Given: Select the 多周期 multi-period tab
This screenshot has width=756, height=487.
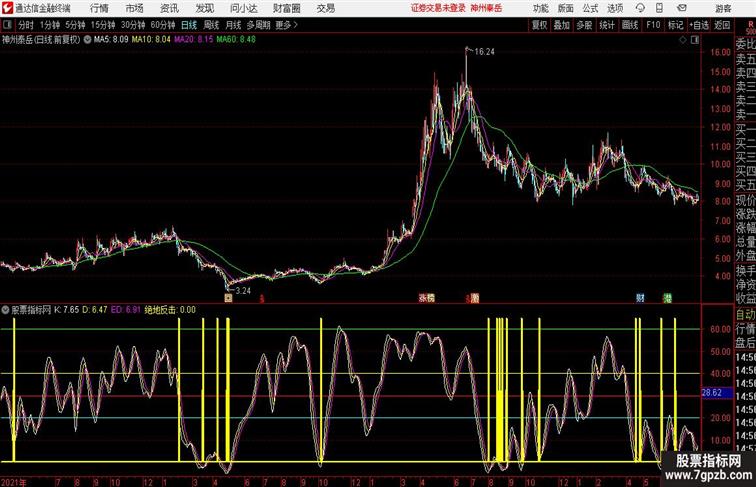Looking at the screenshot, I should pyautogui.click(x=258, y=25).
